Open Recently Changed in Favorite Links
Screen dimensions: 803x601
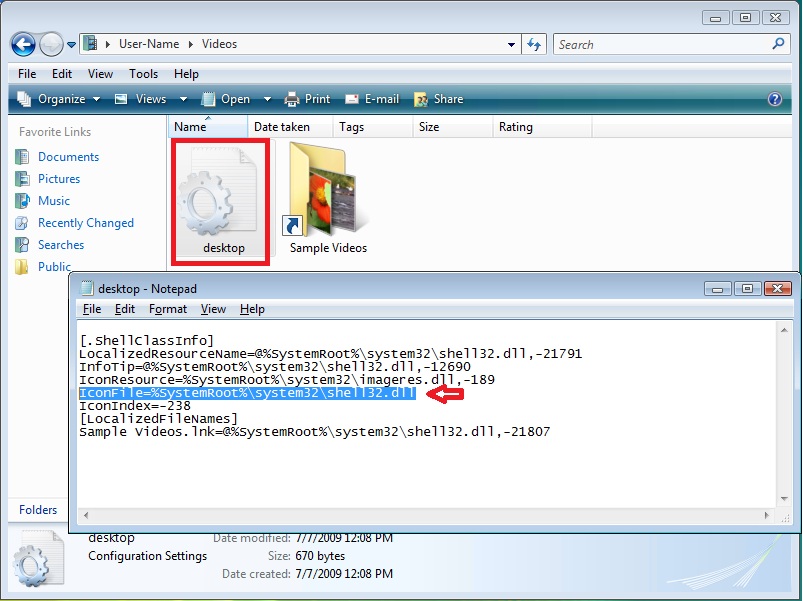point(86,223)
